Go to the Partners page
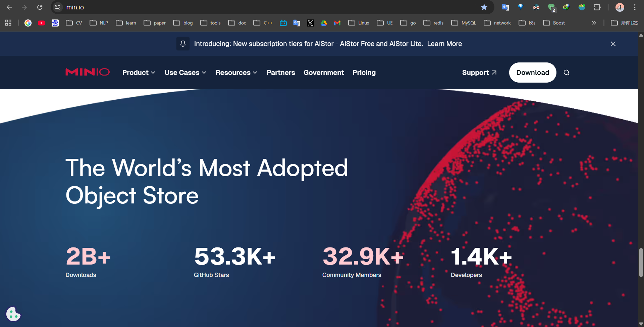 pyautogui.click(x=281, y=73)
